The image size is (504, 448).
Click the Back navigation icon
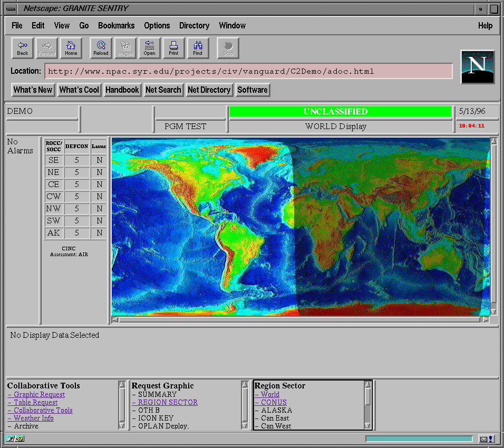tap(23, 48)
